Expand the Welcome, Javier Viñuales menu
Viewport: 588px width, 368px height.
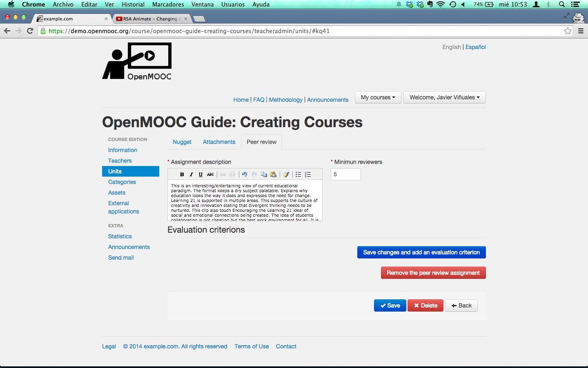click(445, 97)
